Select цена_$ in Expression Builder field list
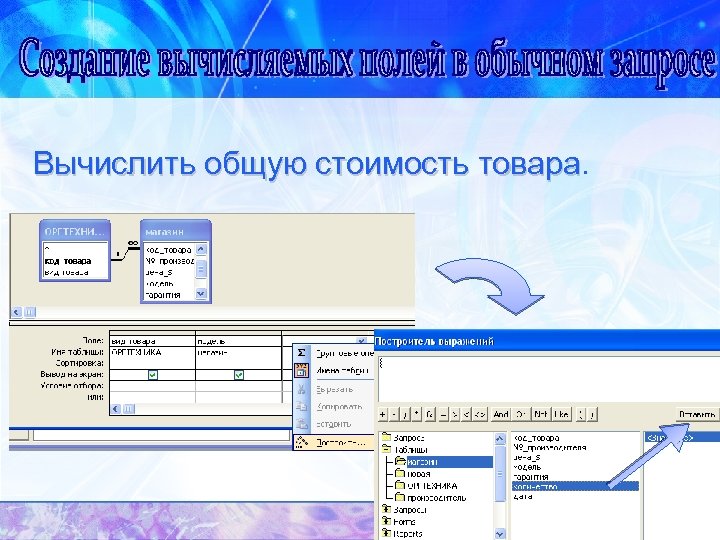 pyautogui.click(x=527, y=457)
